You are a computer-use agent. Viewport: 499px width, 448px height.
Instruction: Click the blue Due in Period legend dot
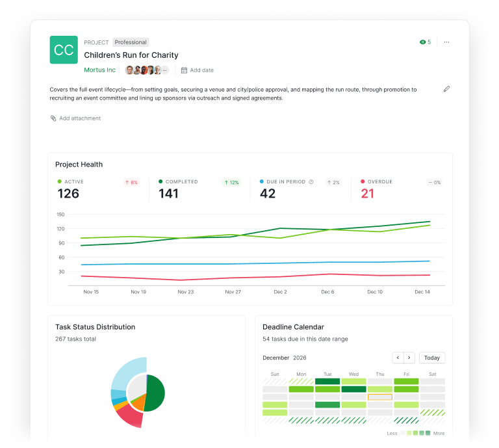262,181
